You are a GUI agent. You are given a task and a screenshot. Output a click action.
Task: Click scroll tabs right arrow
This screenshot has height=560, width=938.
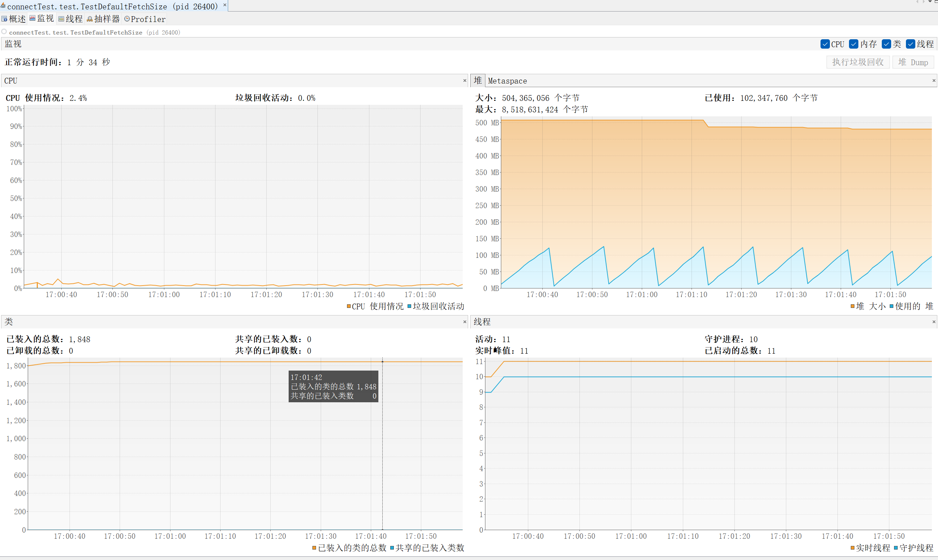point(924,2)
